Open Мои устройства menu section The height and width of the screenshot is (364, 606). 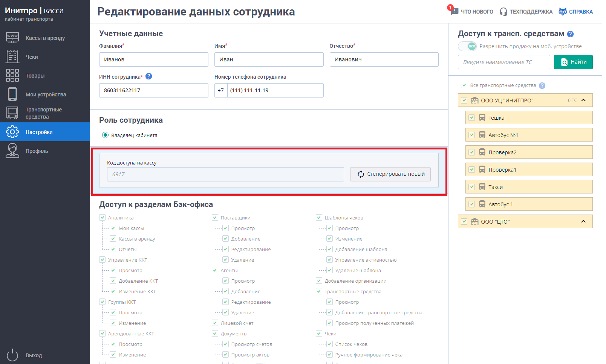click(x=45, y=94)
